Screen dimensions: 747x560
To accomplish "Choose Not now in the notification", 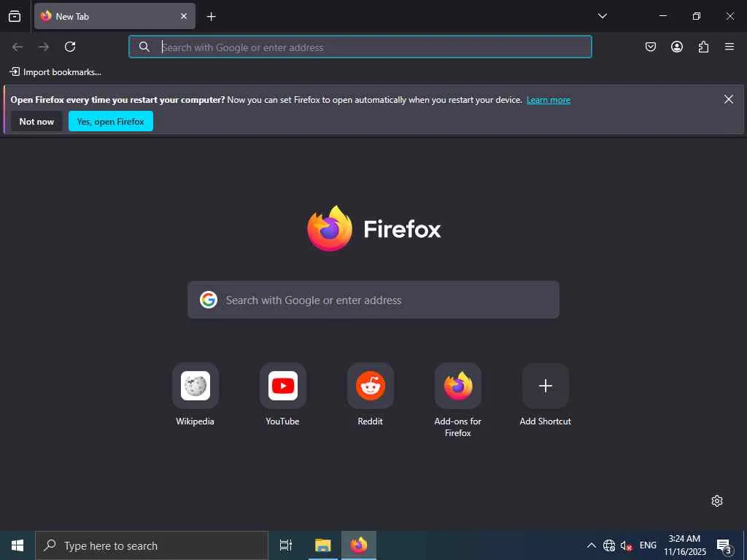I will [x=36, y=122].
